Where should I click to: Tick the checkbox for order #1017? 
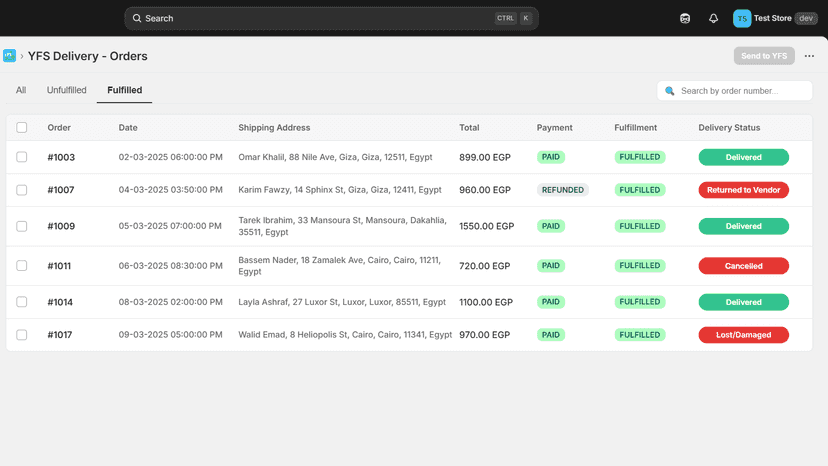(x=22, y=335)
